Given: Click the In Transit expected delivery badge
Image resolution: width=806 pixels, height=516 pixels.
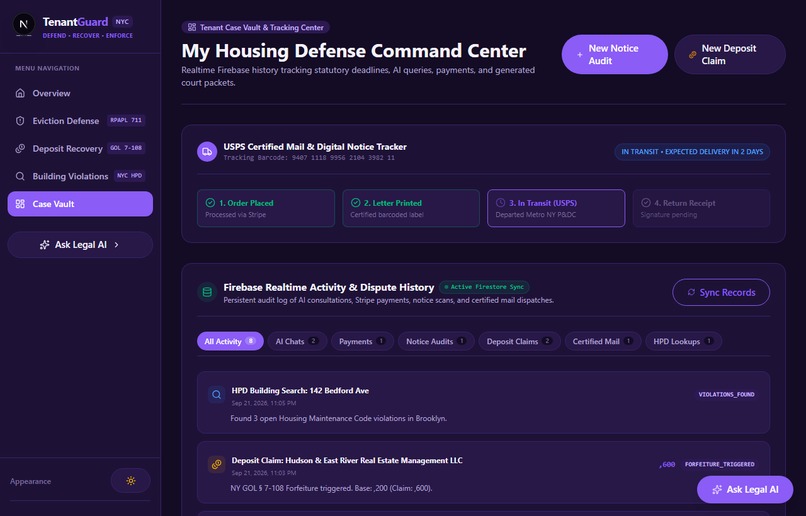Looking at the screenshot, I should [x=692, y=152].
